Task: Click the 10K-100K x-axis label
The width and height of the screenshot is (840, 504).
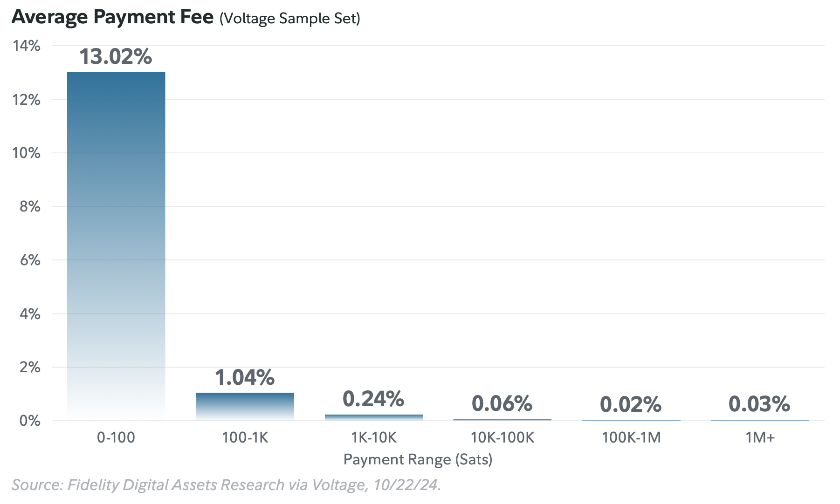Action: point(502,437)
